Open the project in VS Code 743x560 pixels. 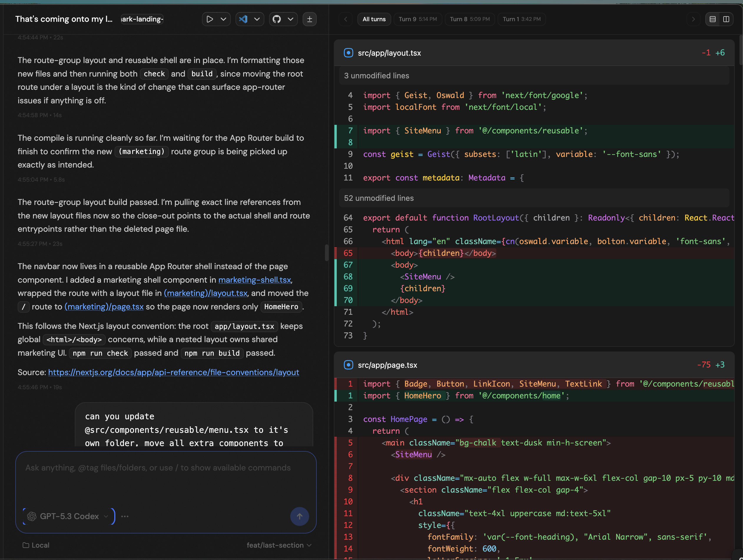coord(243,19)
